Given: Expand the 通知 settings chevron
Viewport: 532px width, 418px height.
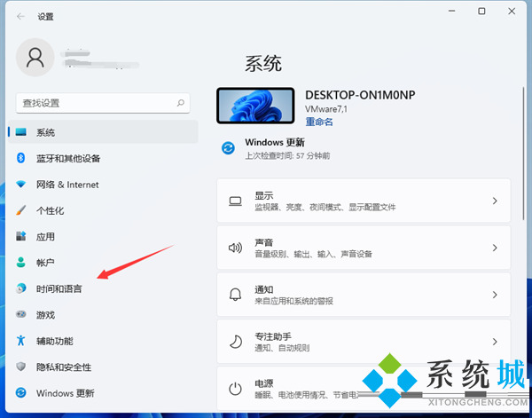Looking at the screenshot, I should click(x=495, y=295).
